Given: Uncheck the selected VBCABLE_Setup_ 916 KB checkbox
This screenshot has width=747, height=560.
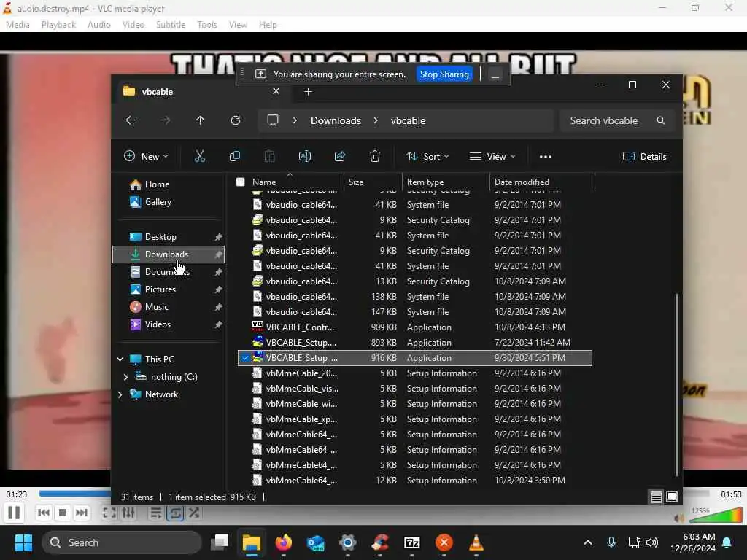Looking at the screenshot, I should click(x=245, y=358).
